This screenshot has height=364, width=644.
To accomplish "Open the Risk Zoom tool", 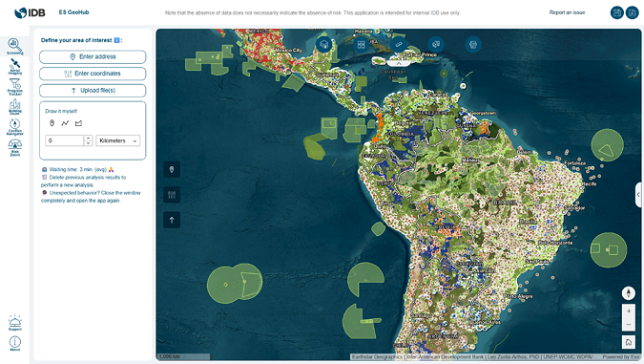I will [14, 147].
